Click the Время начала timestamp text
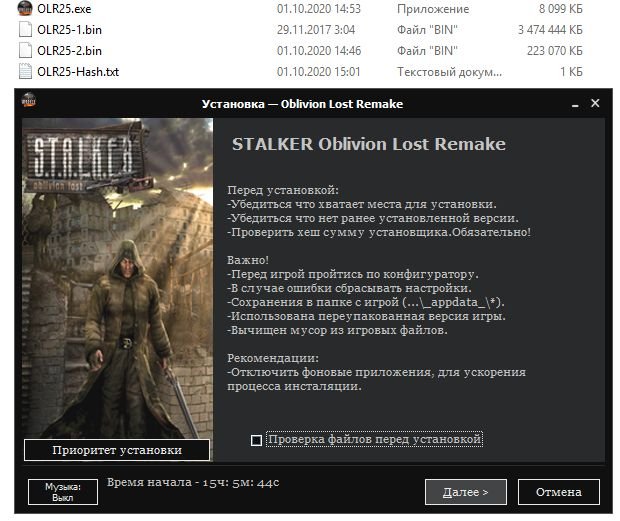Image resolution: width=620 pixels, height=521 pixels. click(x=193, y=482)
